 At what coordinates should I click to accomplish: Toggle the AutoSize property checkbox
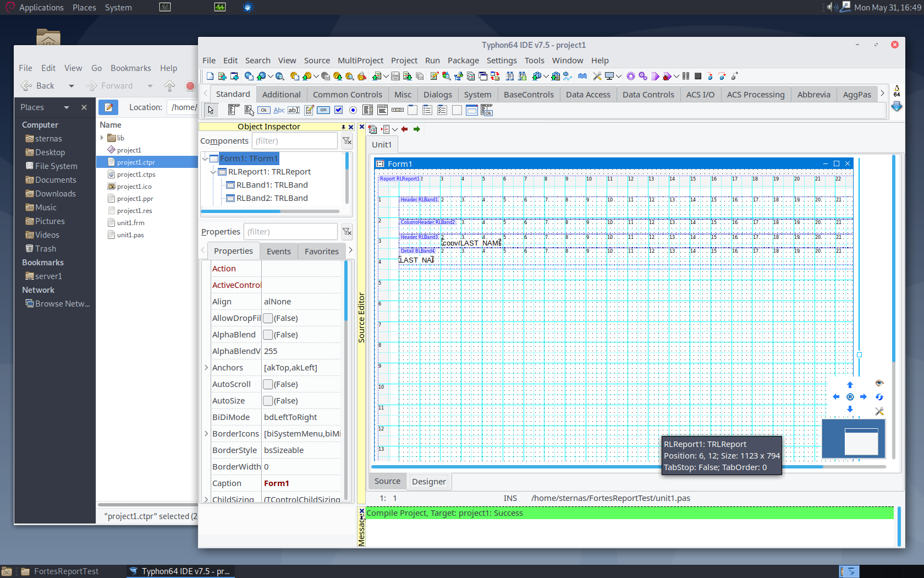pyautogui.click(x=268, y=401)
